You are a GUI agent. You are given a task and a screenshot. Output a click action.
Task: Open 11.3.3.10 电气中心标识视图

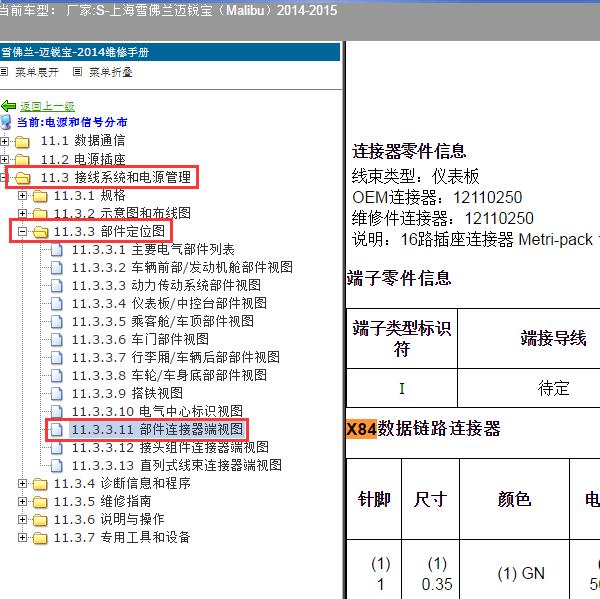(x=157, y=411)
